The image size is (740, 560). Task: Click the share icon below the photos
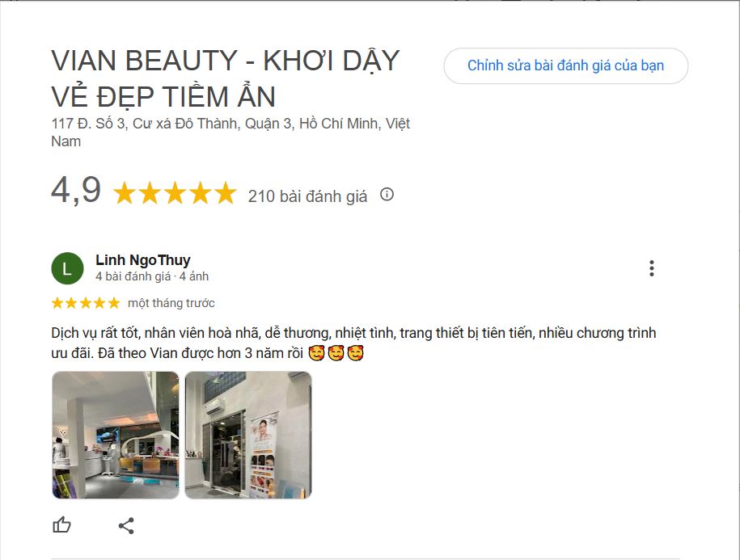pyautogui.click(x=126, y=526)
